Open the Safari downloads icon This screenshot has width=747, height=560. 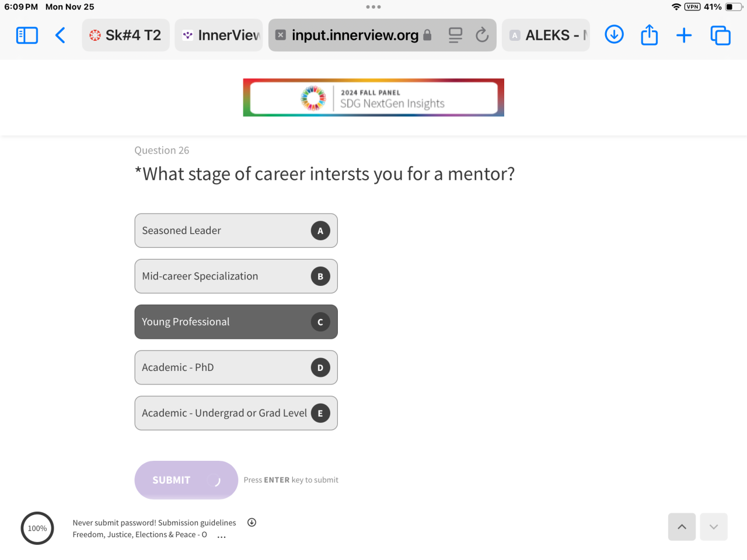pos(614,35)
